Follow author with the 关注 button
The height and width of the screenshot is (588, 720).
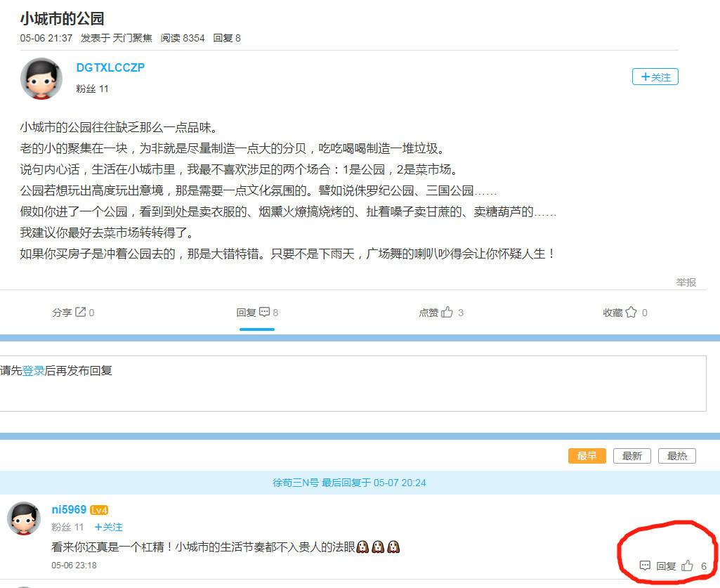[x=655, y=77]
